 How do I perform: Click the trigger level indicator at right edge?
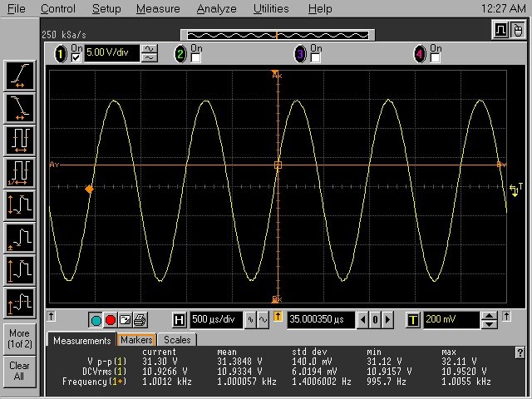pos(515,190)
